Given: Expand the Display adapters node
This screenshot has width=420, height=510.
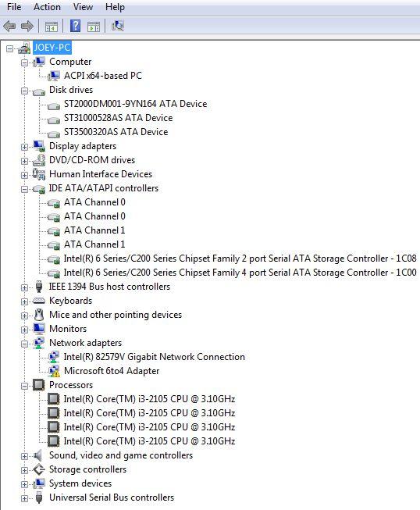Looking at the screenshot, I should click(24, 147).
